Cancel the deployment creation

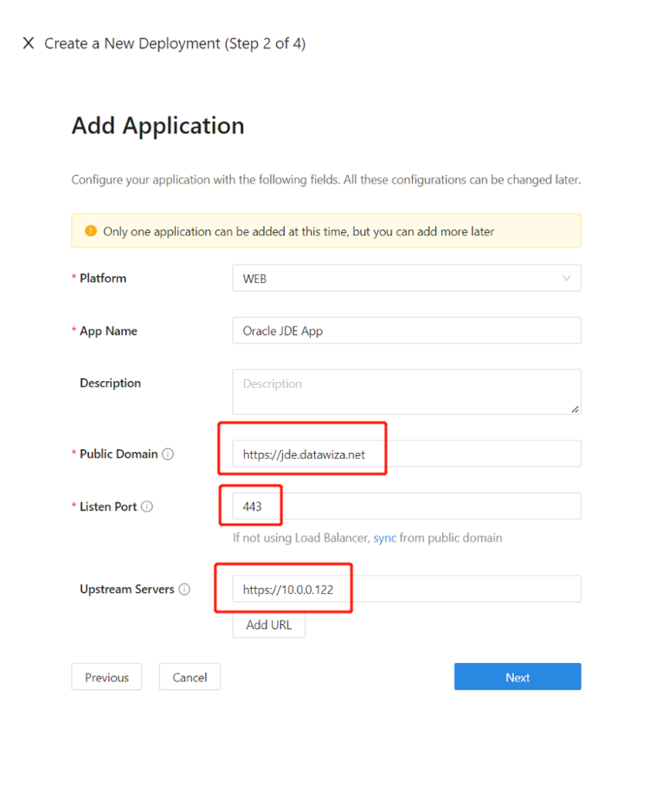[x=190, y=677]
